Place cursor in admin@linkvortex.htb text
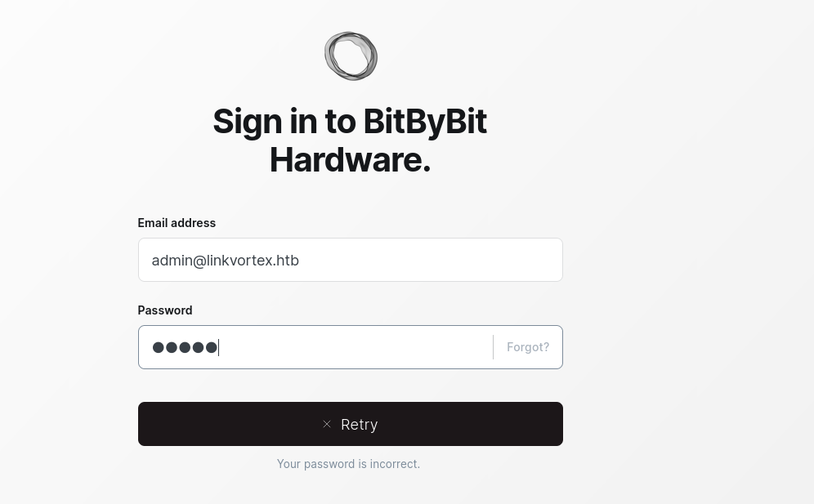Screen dimensions: 814x504 coord(226,261)
